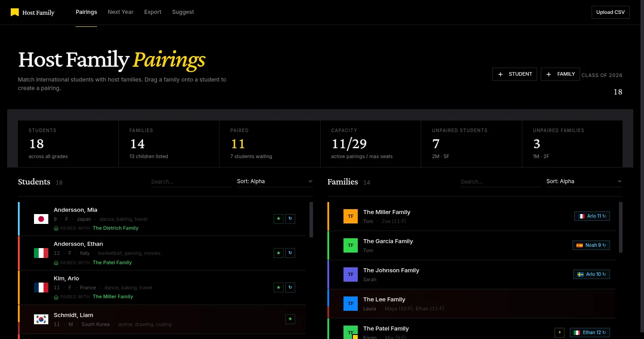Image resolution: width=644 pixels, height=339 pixels.
Task: Select The Lee Family name
Action: pyautogui.click(x=384, y=300)
